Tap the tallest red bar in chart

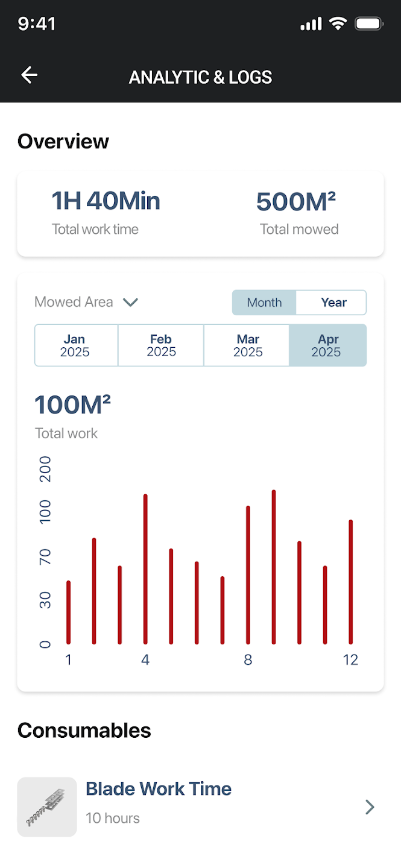pyautogui.click(x=274, y=567)
